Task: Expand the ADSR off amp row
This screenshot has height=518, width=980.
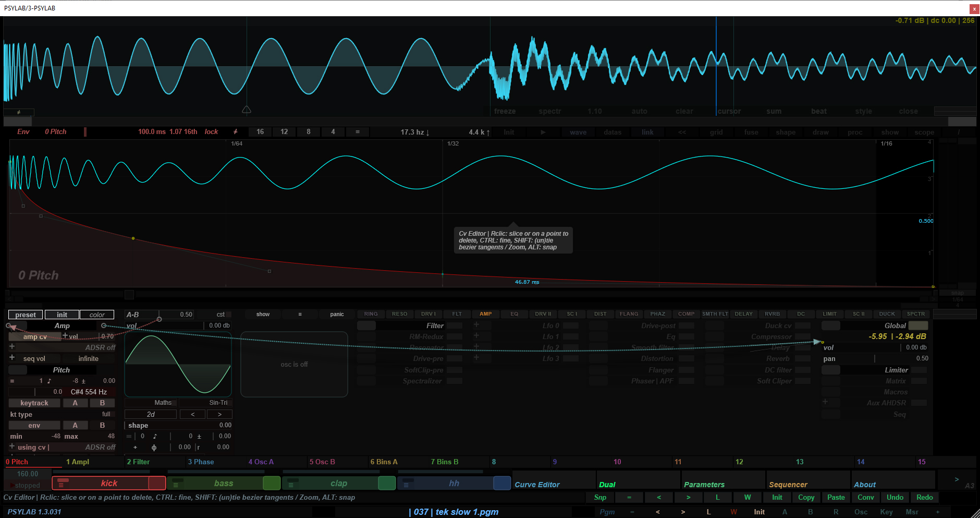Action: [12, 347]
